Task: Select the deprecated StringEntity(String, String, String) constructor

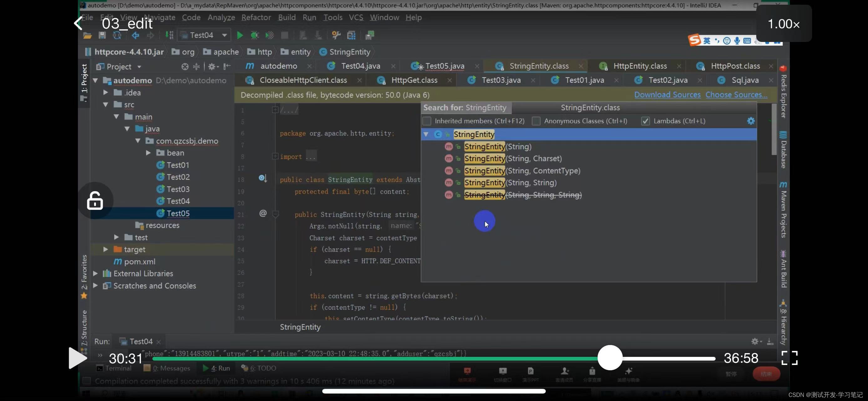Action: (523, 195)
